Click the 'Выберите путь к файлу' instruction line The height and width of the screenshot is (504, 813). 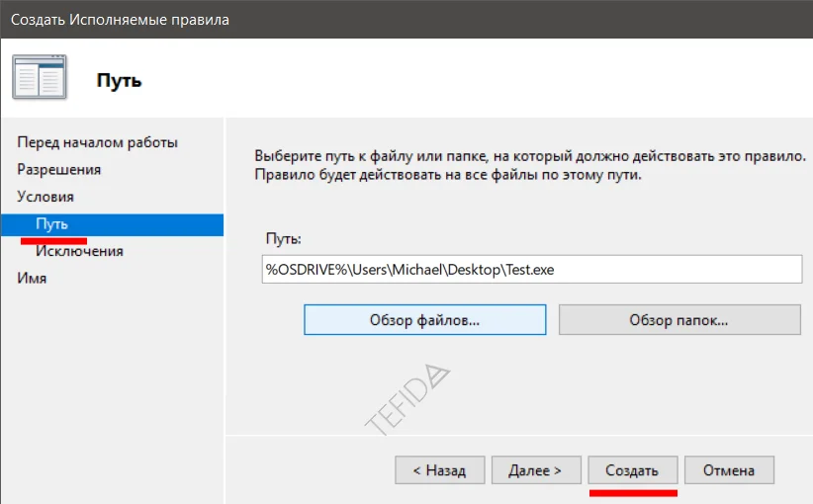click(x=530, y=157)
